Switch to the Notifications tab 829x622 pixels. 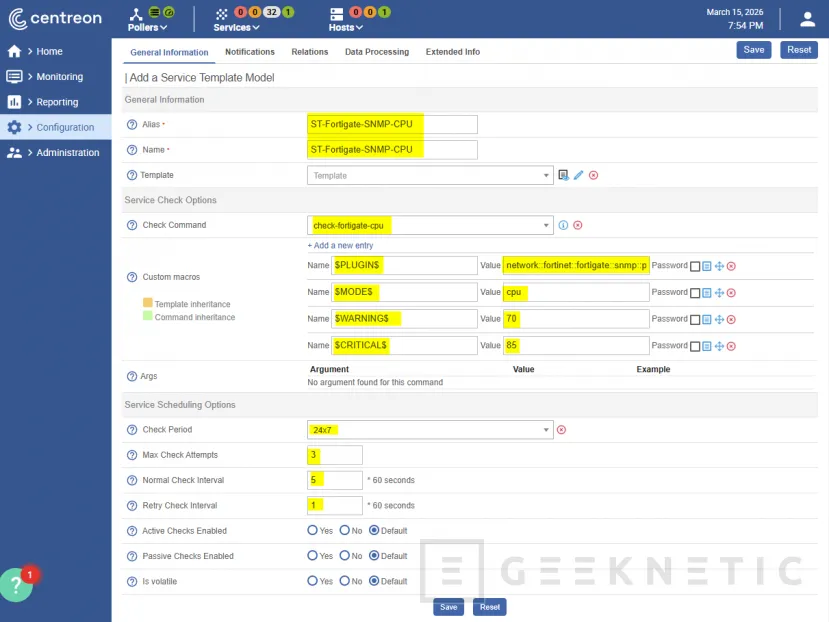(x=249, y=52)
